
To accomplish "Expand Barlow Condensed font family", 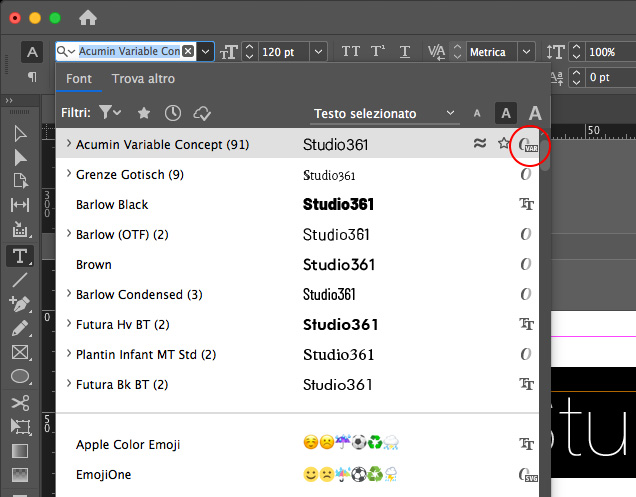I will [69, 293].
